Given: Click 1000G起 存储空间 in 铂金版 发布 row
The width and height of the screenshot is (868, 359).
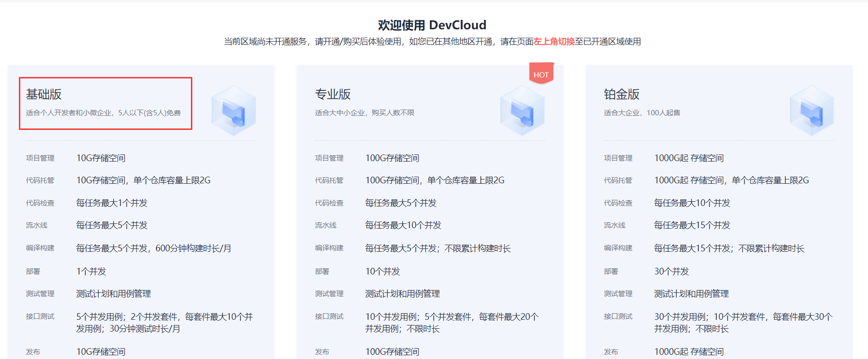Looking at the screenshot, I should pyautogui.click(x=689, y=352).
